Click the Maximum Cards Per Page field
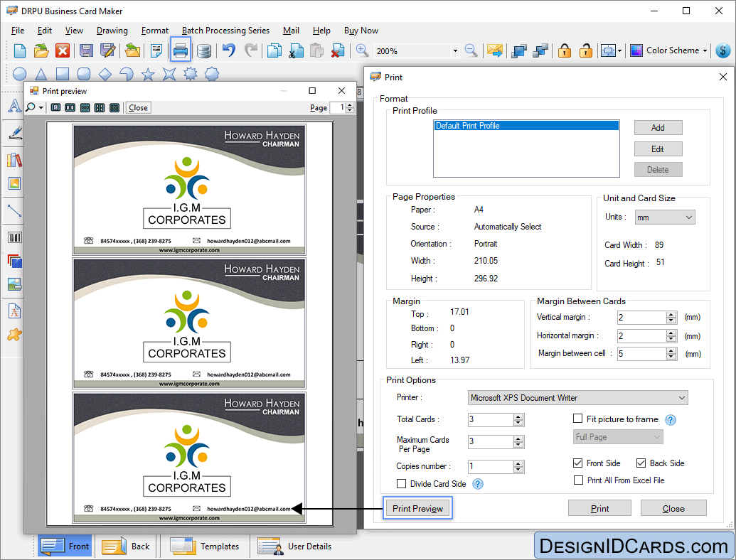This screenshot has height=560, width=736. (491, 441)
